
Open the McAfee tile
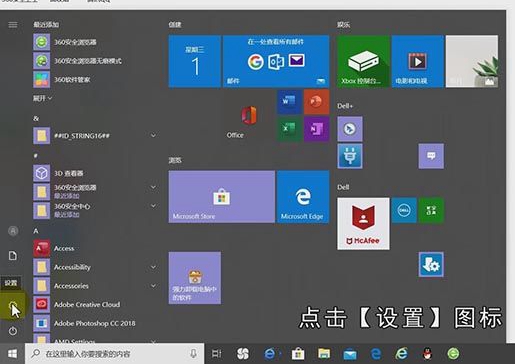(363, 224)
